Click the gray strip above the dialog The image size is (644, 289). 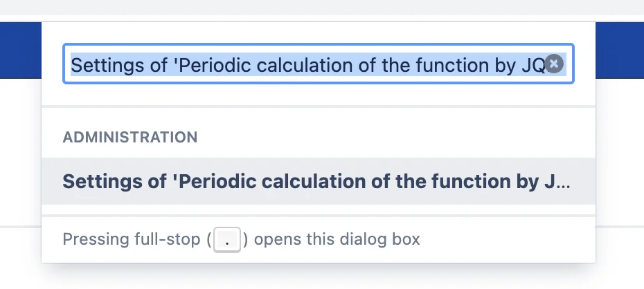[x=322, y=8]
